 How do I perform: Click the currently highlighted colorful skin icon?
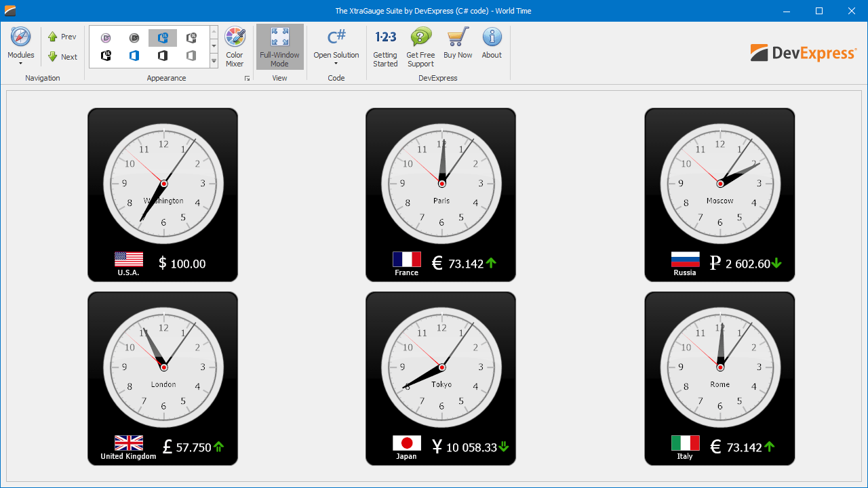pyautogui.click(x=163, y=38)
